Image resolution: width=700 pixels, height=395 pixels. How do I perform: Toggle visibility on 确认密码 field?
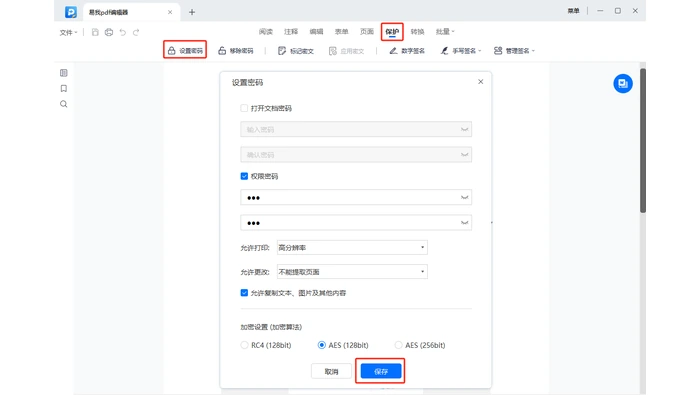pyautogui.click(x=464, y=154)
